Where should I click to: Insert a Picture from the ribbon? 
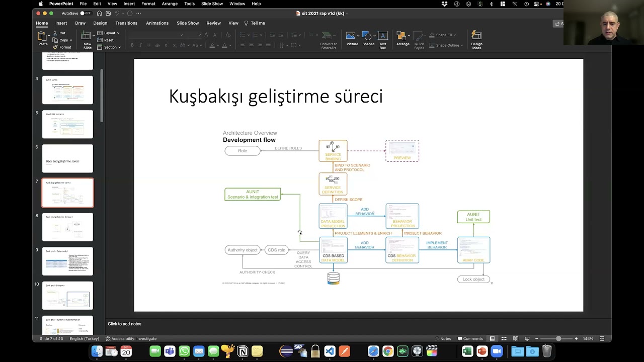[351, 36]
